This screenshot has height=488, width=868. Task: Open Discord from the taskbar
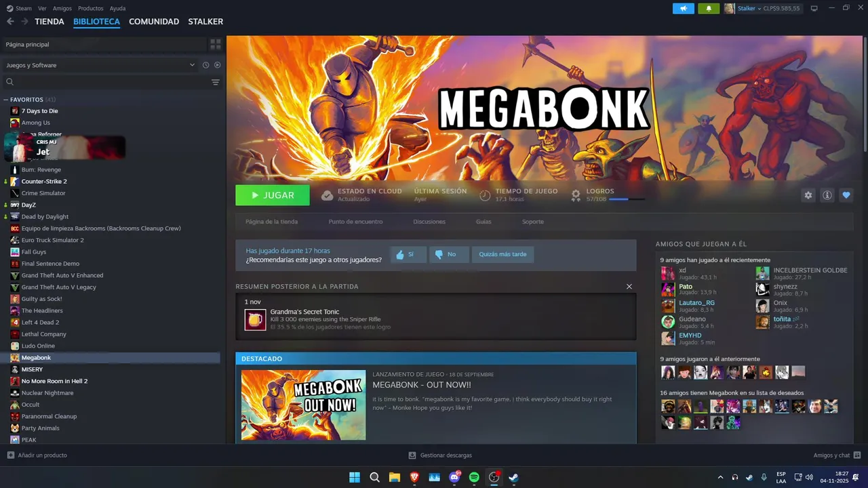[x=454, y=477]
